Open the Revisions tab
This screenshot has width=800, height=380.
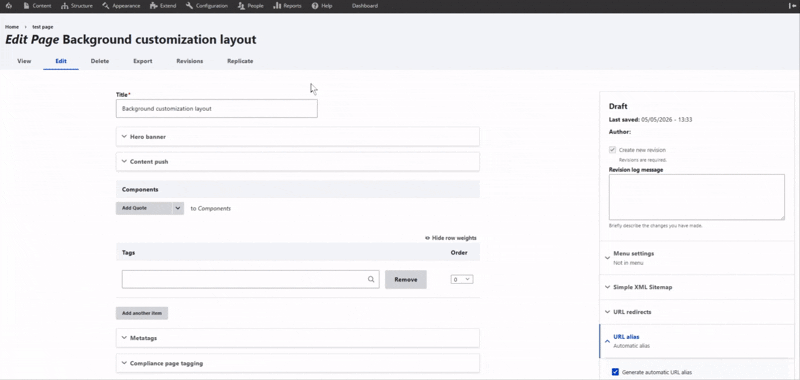coord(190,61)
